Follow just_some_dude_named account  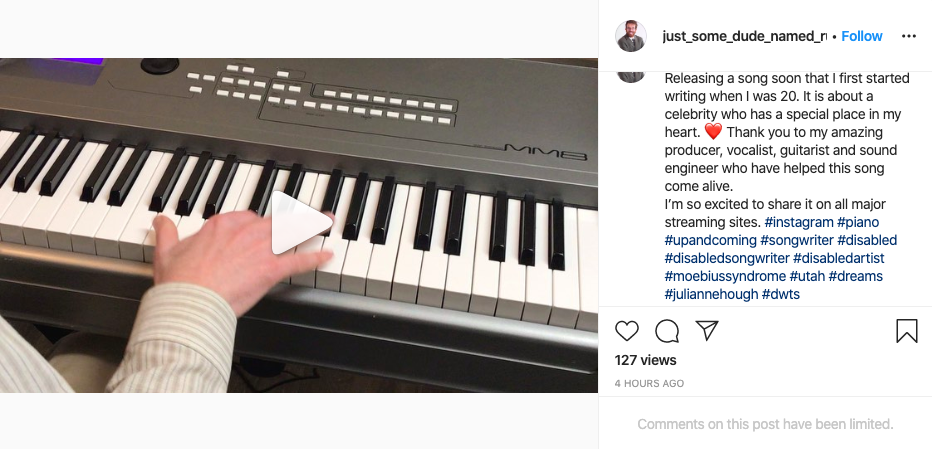(862, 36)
